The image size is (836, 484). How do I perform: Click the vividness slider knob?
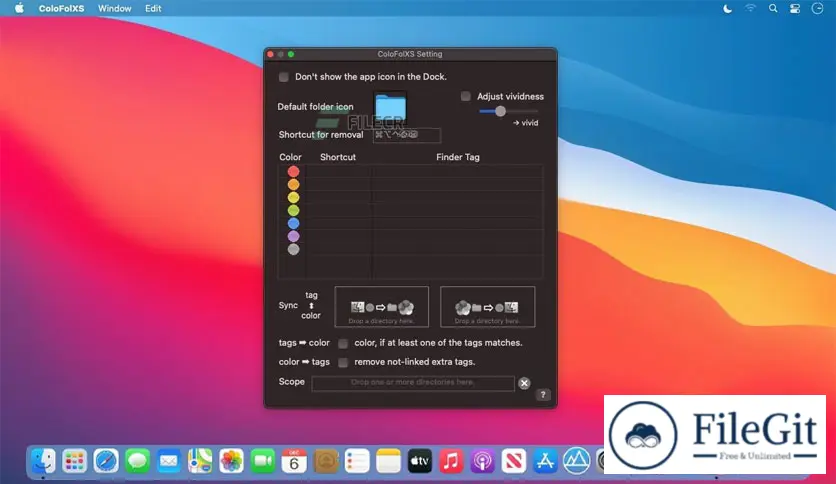coord(500,111)
